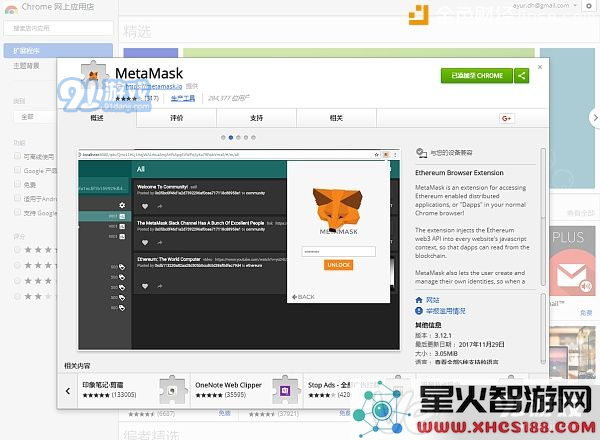Image resolution: width=600 pixels, height=440 pixels.
Task: Click the next carousel arrow on the store page
Action: pyautogui.click(x=595, y=117)
